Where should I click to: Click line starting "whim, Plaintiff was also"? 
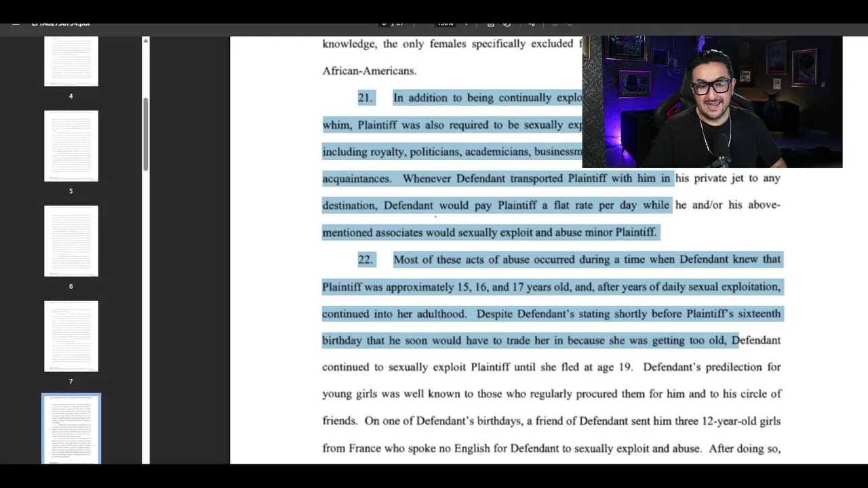[x=452, y=125]
